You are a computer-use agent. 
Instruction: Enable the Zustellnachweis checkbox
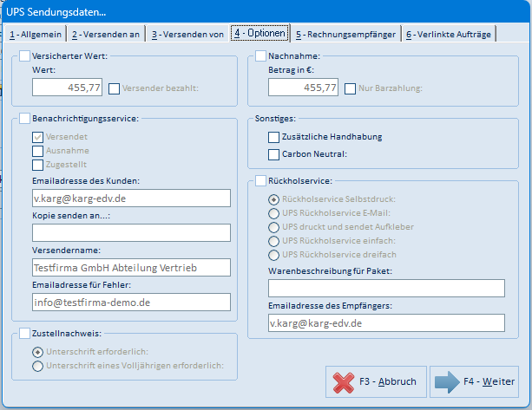[x=24, y=334]
